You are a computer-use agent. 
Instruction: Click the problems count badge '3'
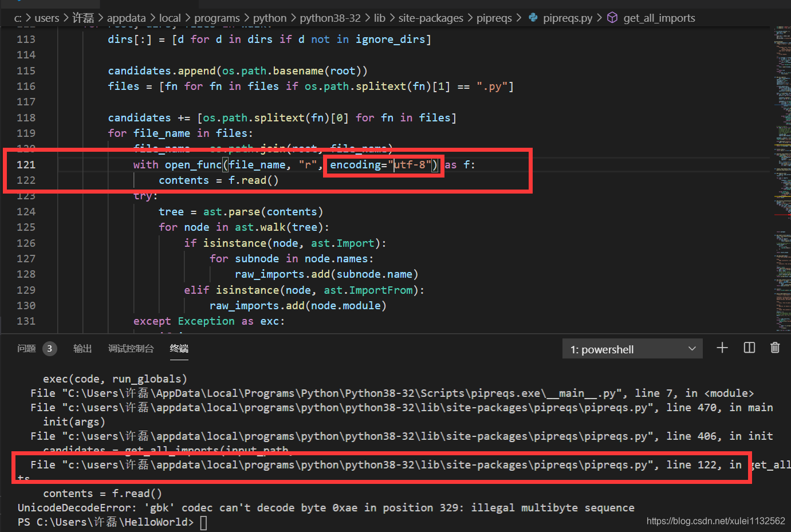coord(50,349)
